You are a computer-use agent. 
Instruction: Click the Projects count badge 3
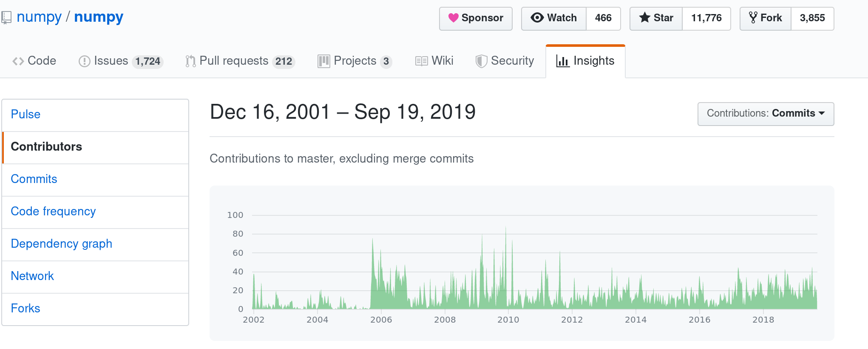(386, 62)
